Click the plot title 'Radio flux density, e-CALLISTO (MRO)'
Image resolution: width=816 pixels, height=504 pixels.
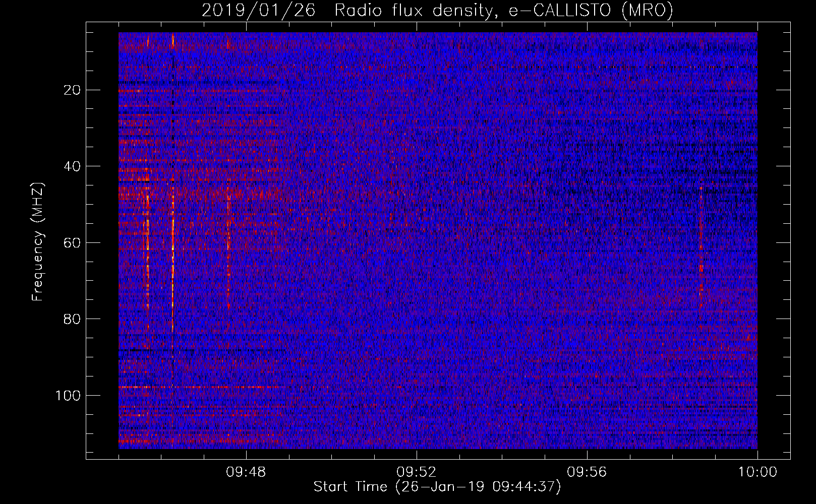503,11
